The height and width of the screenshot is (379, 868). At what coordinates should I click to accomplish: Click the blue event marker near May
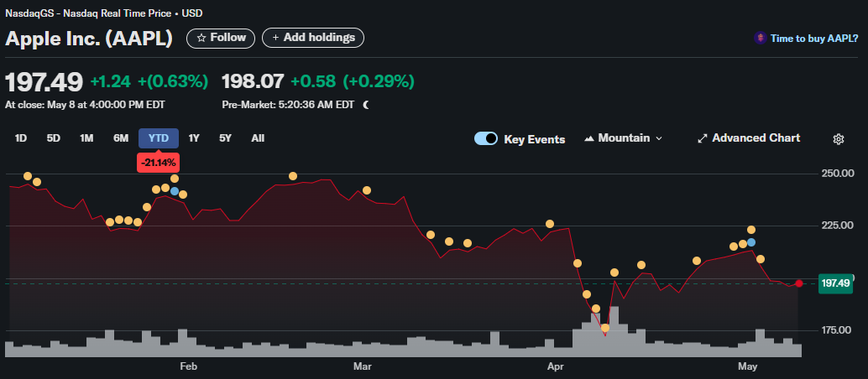(x=751, y=242)
